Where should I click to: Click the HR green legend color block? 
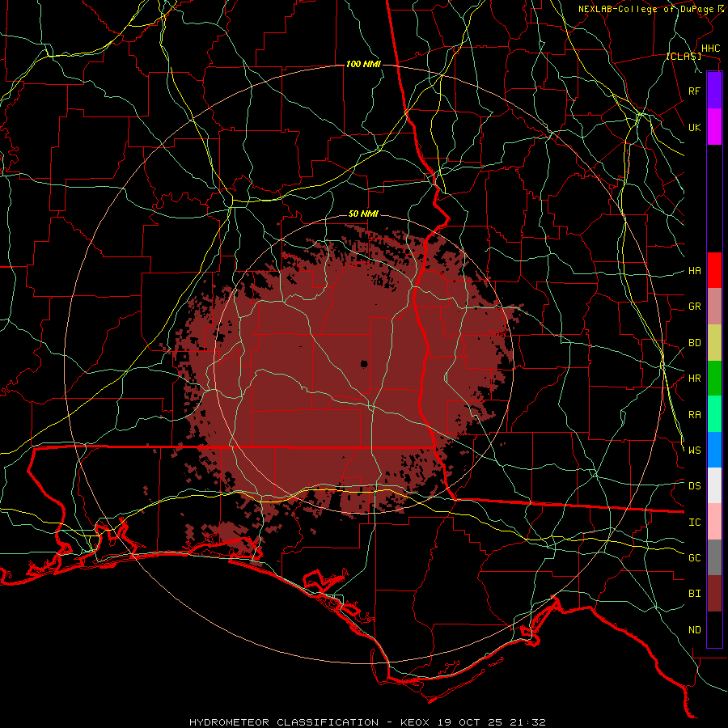click(714, 379)
